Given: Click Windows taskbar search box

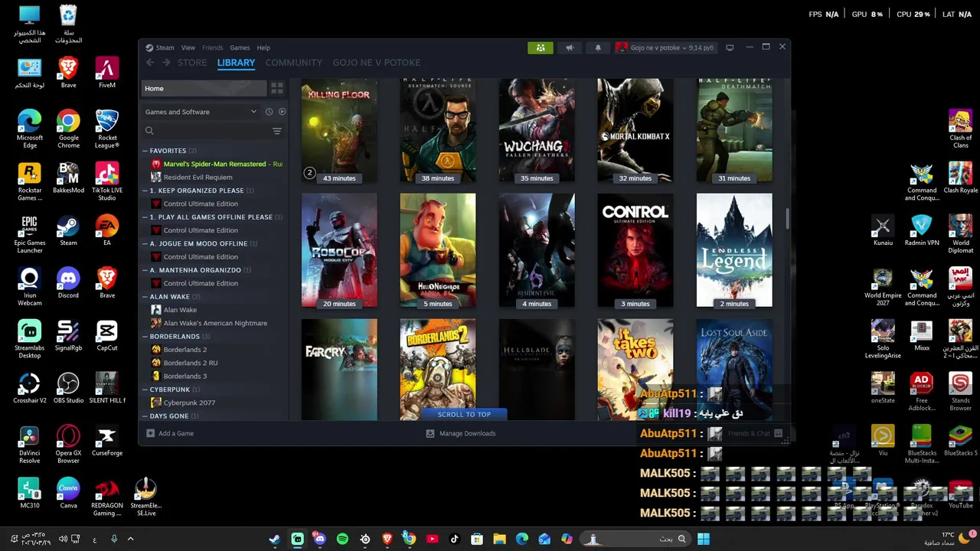Looking at the screenshot, I should point(635,539).
